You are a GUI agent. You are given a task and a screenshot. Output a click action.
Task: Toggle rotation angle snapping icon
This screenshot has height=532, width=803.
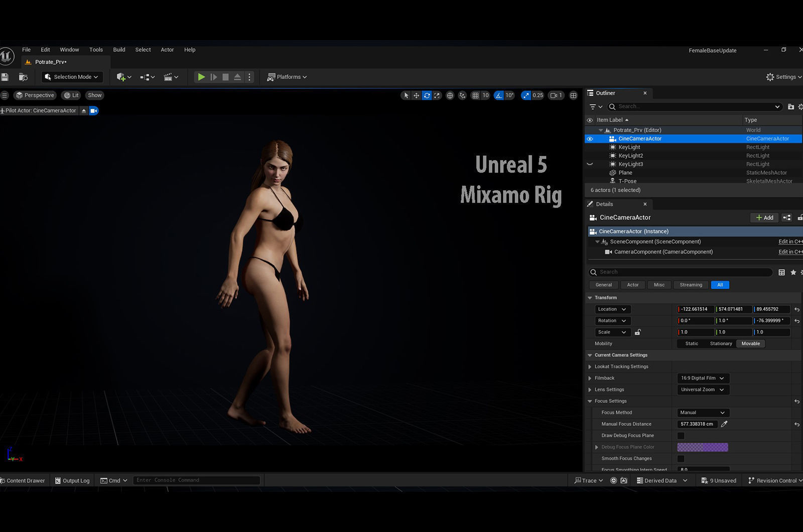(x=498, y=95)
